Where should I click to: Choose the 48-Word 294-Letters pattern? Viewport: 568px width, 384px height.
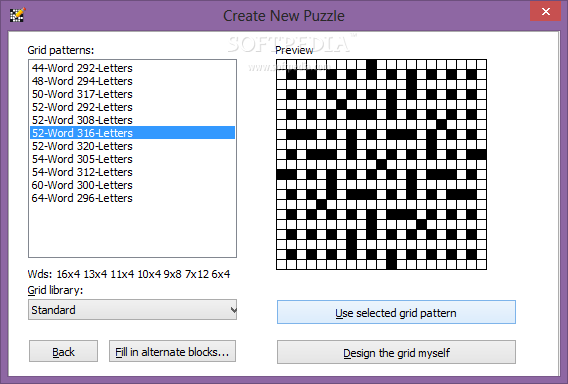pyautogui.click(x=133, y=81)
